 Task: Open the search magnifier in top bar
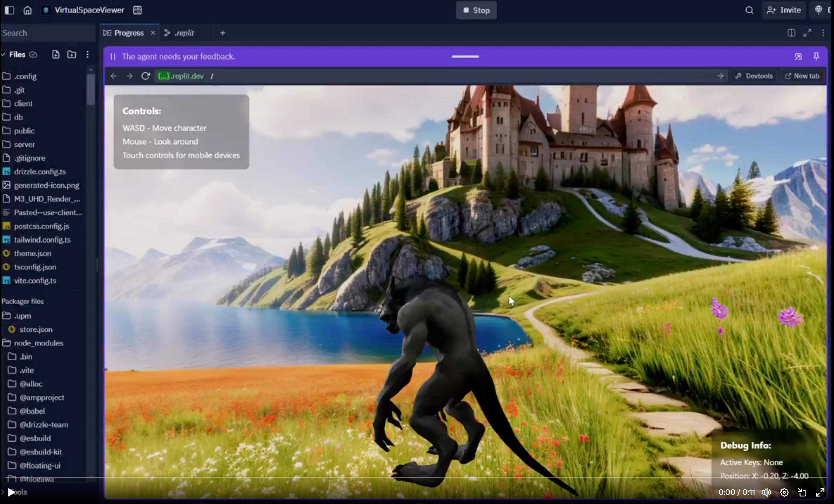pos(749,10)
